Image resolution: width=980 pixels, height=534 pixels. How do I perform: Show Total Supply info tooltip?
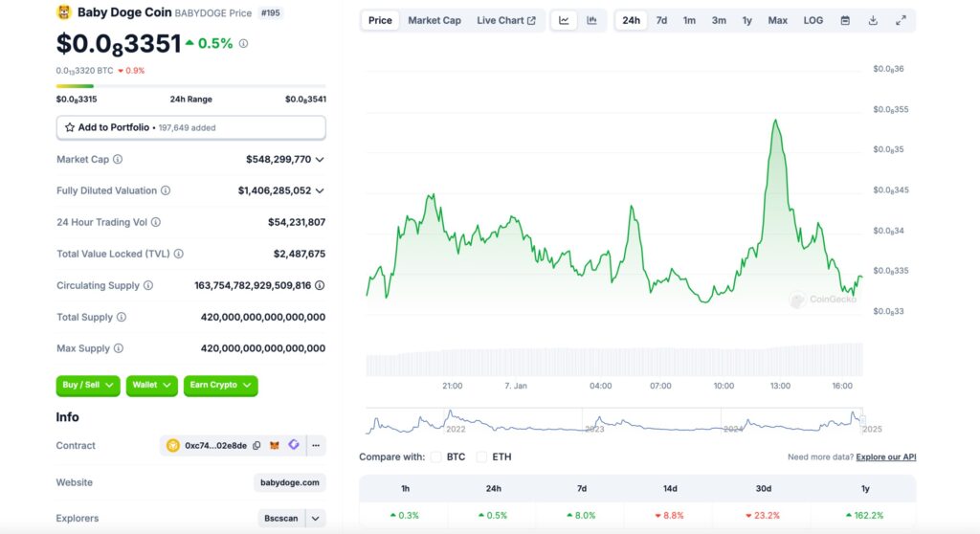coord(122,317)
